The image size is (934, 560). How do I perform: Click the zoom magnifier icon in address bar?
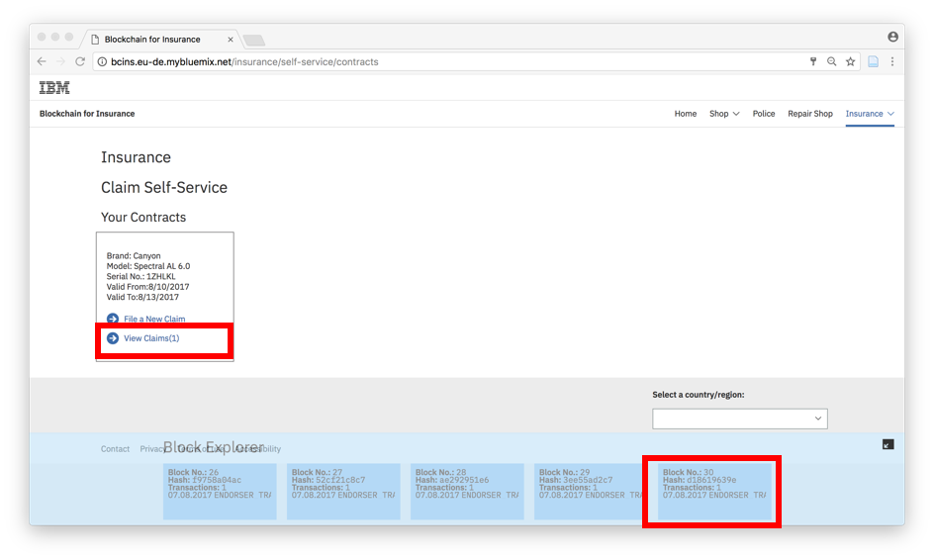pos(831,61)
